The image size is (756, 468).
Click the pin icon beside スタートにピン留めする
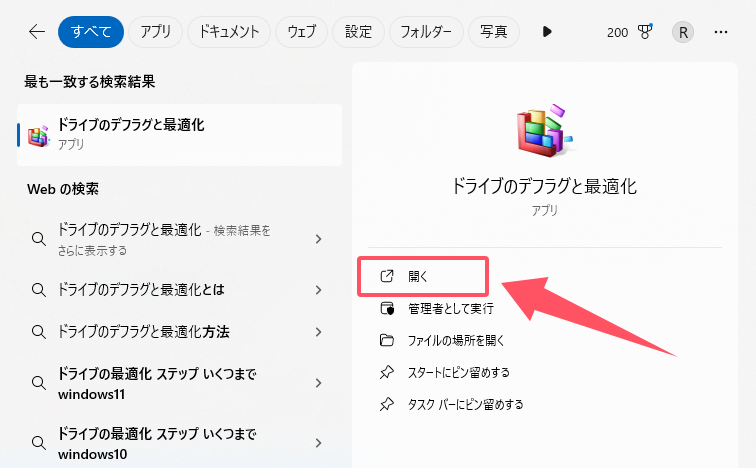tap(387, 372)
